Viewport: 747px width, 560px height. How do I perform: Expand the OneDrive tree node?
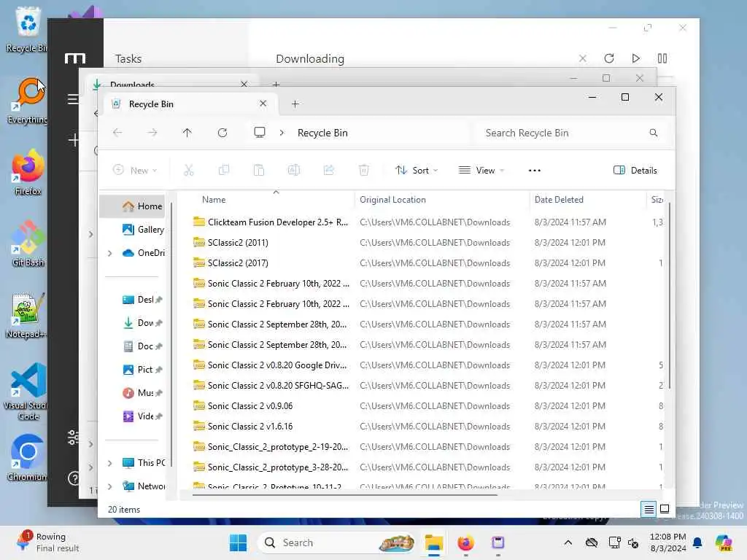[110, 253]
